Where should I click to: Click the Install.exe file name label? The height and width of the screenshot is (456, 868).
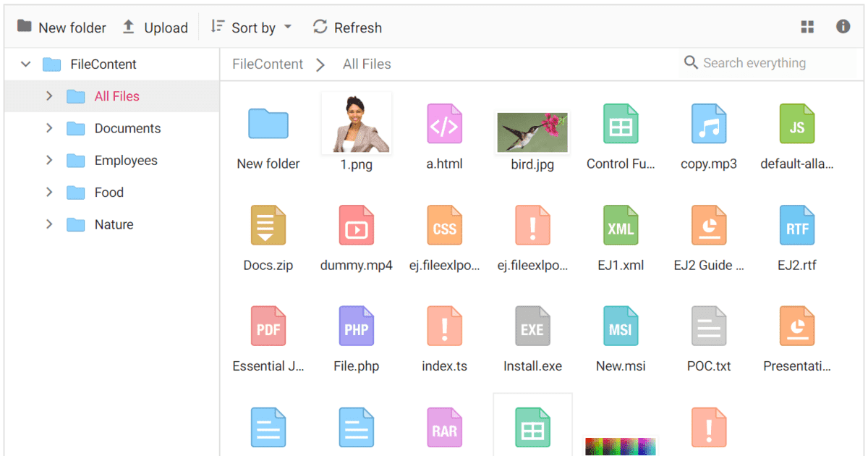(x=532, y=366)
